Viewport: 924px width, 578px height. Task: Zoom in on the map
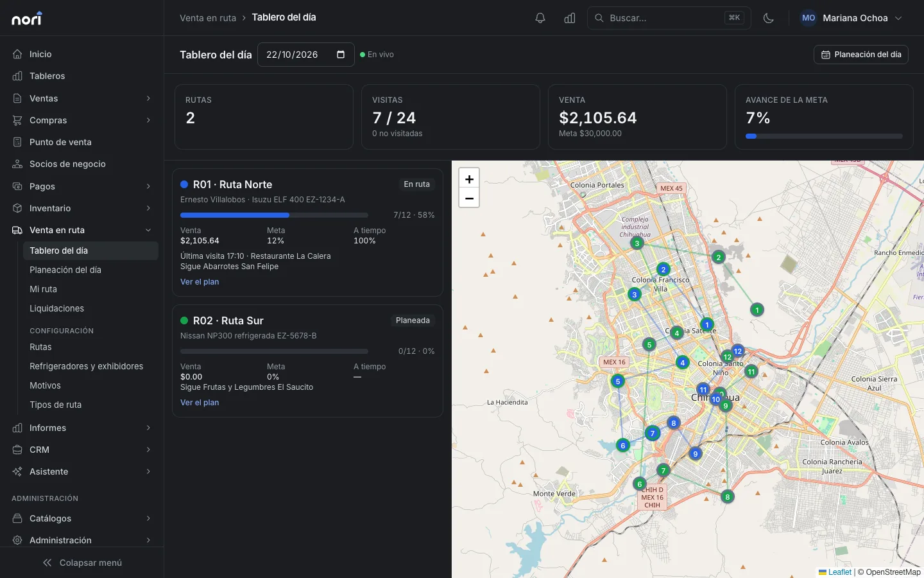469,179
